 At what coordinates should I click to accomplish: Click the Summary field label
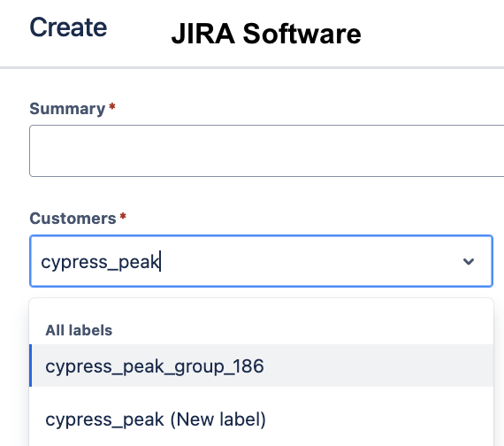(x=67, y=109)
